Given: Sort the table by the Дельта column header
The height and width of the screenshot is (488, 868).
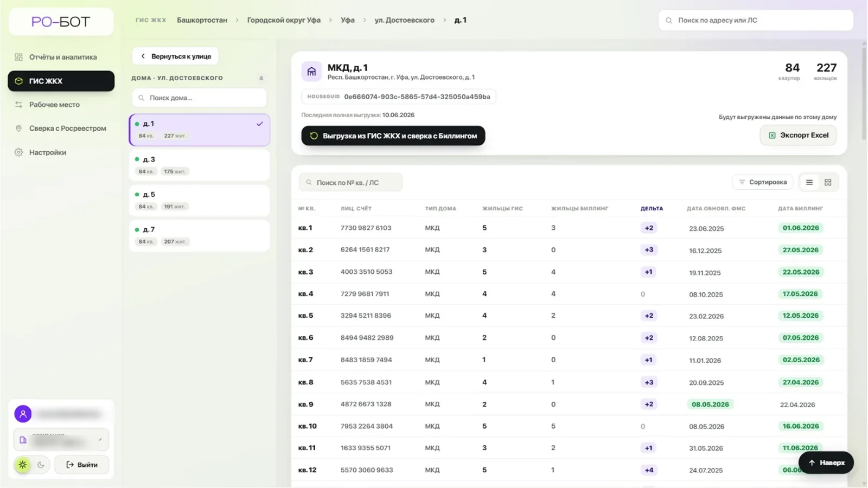Looking at the screenshot, I should pos(652,208).
